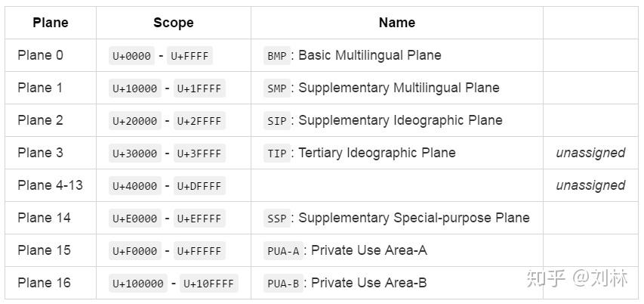Click the Name column header
The height and width of the screenshot is (304, 644).
[x=396, y=23]
